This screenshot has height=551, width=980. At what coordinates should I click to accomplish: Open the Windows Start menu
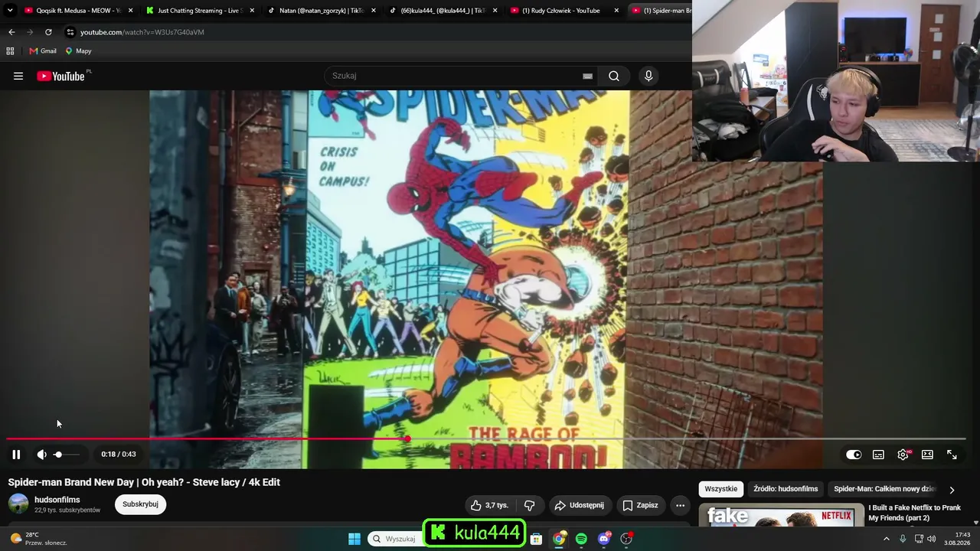click(x=354, y=539)
